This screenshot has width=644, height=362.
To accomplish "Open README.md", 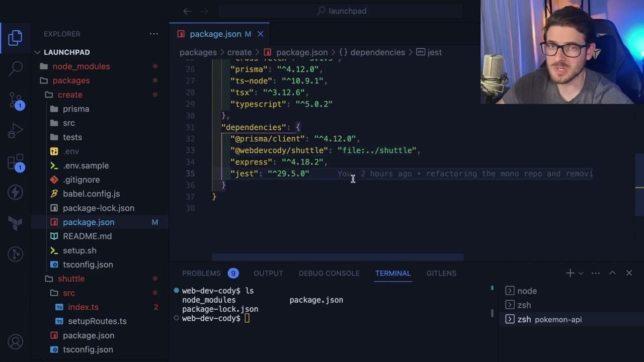I will [x=100, y=236].
